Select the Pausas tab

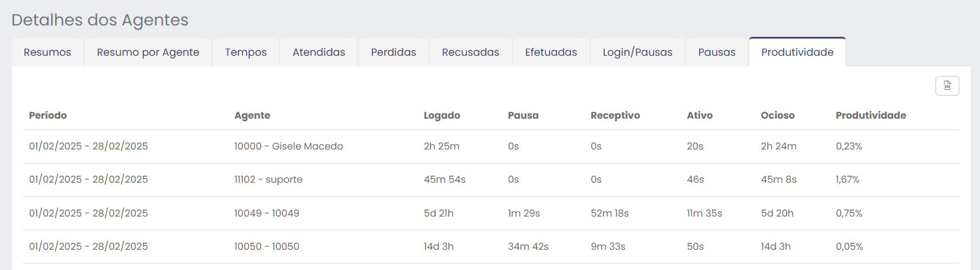pyautogui.click(x=716, y=52)
